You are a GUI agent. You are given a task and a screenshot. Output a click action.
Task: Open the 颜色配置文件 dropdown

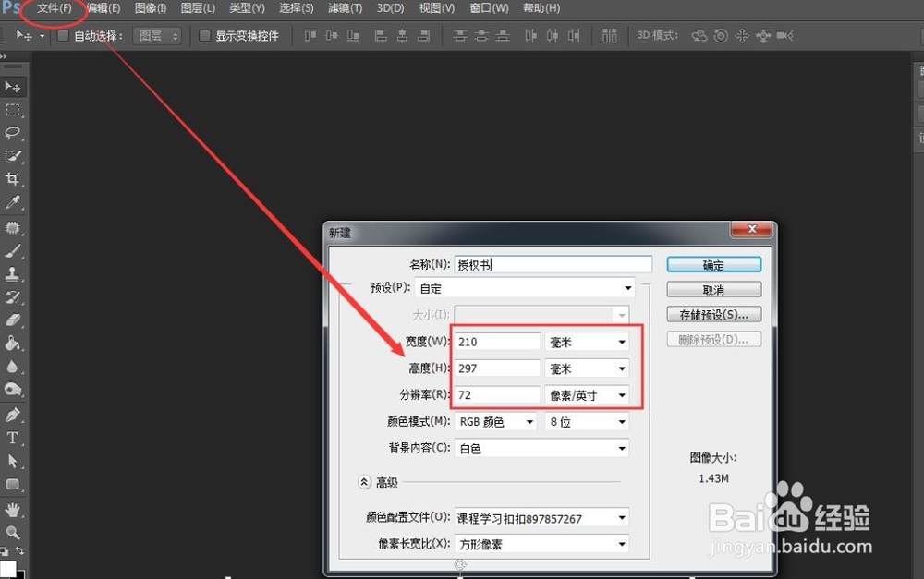pyautogui.click(x=541, y=518)
